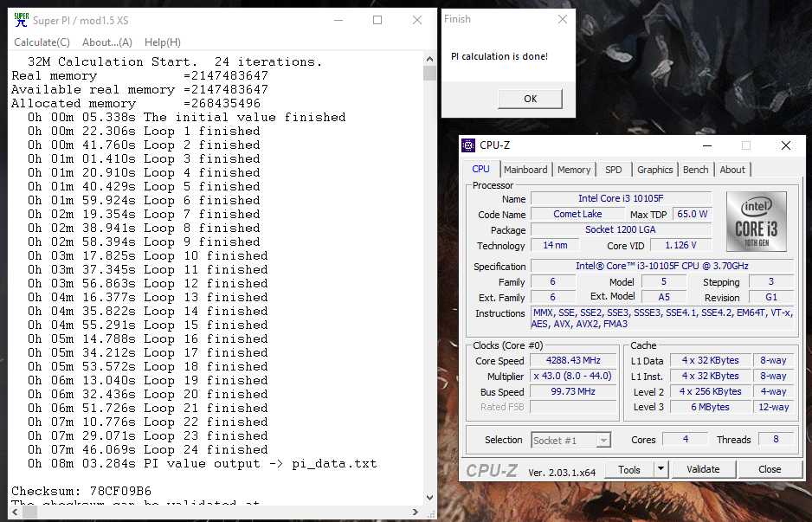Click the Close button at CPU-Z bottom
This screenshot has width=812, height=522.
pos(770,470)
